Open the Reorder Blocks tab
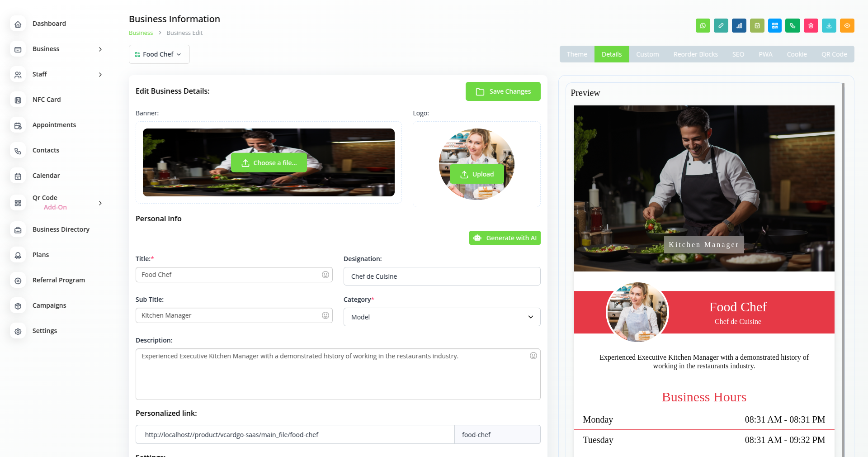The width and height of the screenshot is (868, 457). tap(695, 54)
